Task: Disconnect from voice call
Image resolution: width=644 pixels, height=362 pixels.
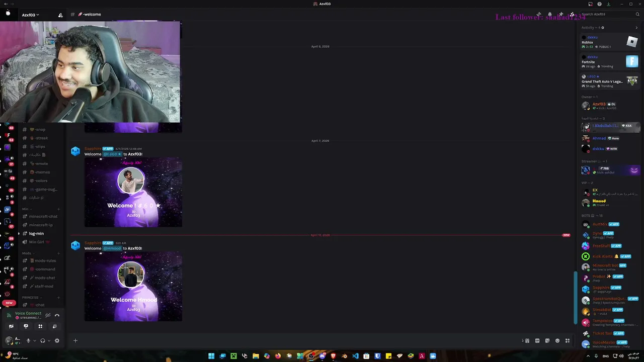Action: (x=57, y=315)
